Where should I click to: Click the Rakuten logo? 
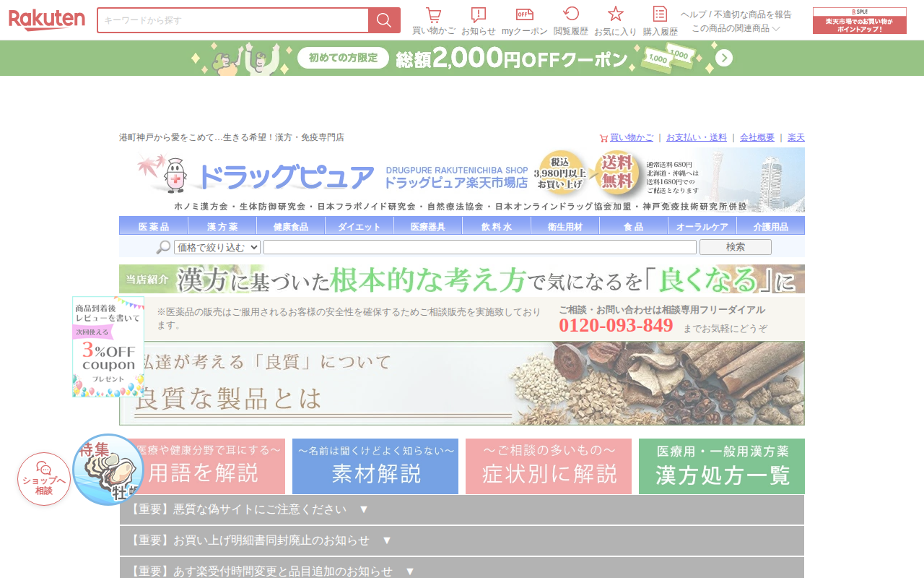coord(47,20)
